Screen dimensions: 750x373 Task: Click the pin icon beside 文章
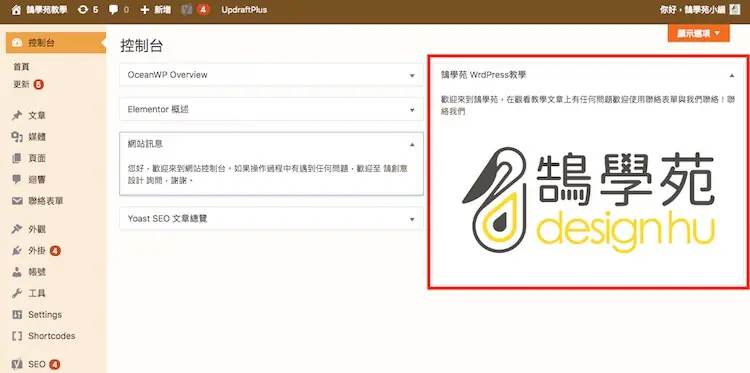pyautogui.click(x=17, y=116)
